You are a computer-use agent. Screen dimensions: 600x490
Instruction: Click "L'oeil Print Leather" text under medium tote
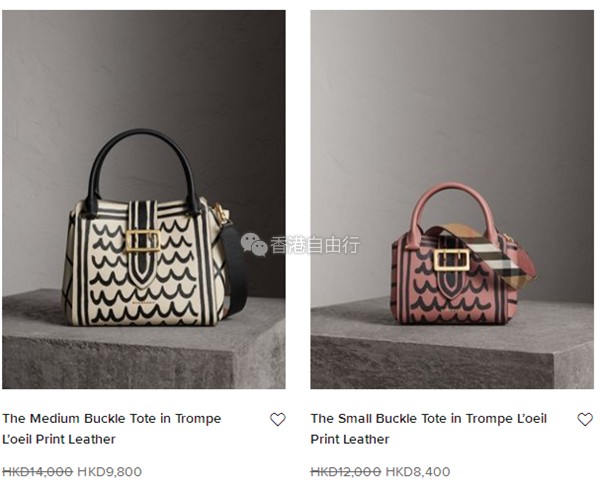point(59,439)
